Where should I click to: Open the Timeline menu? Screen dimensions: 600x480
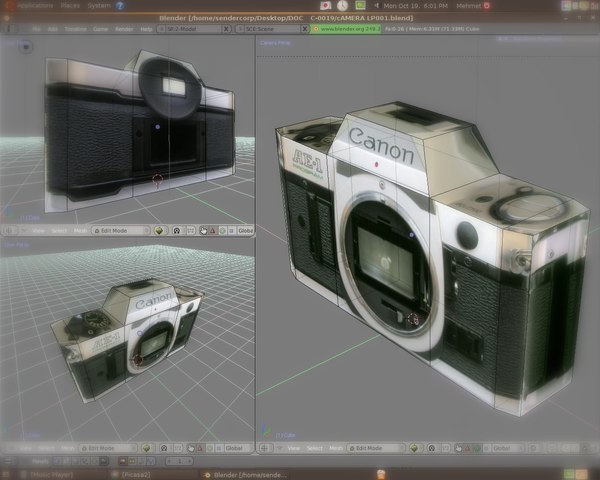point(75,29)
